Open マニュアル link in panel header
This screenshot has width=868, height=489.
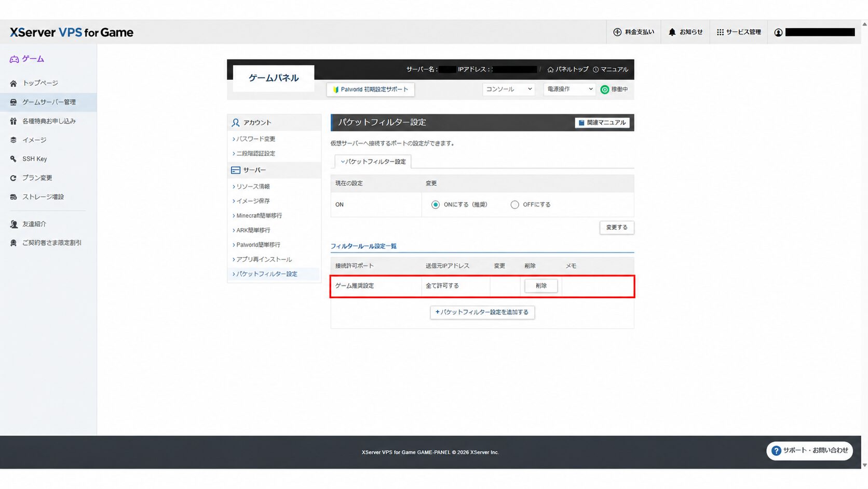[x=611, y=69]
